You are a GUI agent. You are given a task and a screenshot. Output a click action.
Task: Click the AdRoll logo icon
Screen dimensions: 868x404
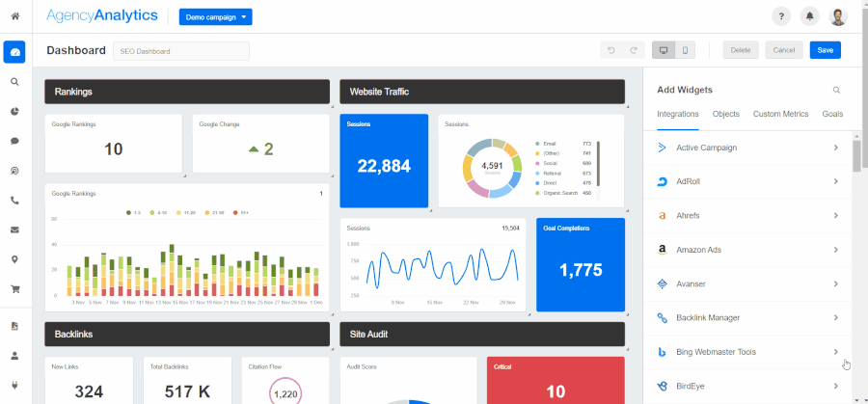(x=662, y=181)
